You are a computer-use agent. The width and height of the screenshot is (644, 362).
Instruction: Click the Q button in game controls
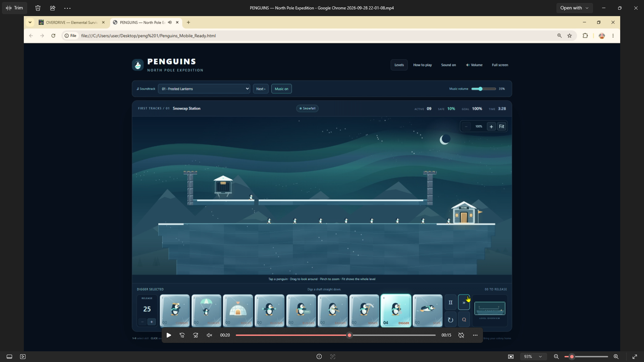pos(464,320)
